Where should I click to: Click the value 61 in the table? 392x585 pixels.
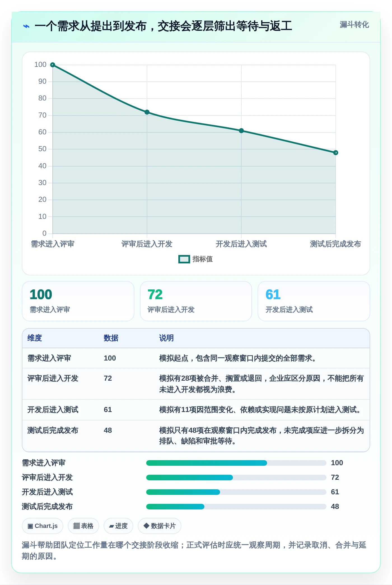point(108,410)
